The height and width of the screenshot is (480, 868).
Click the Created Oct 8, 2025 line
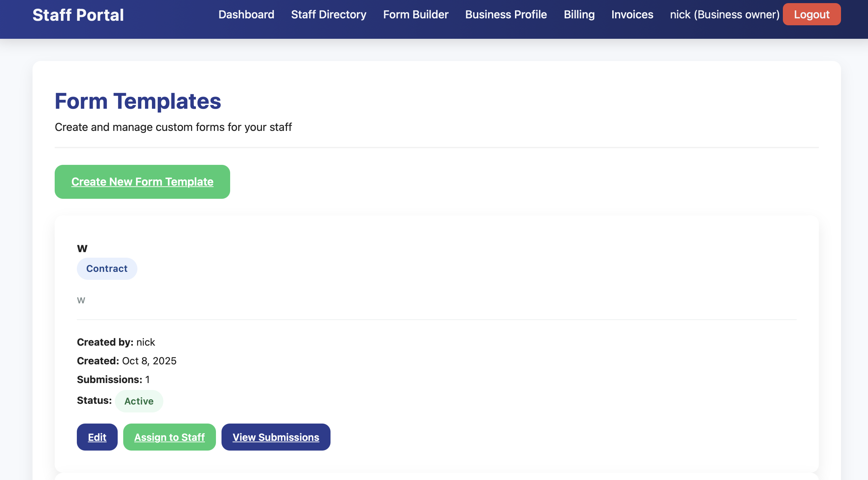point(127,361)
